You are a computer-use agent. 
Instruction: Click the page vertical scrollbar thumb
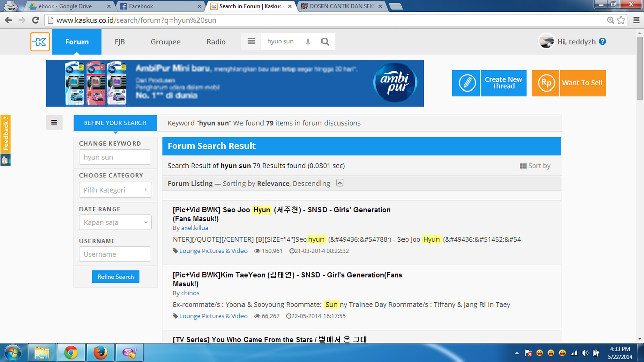[639, 68]
